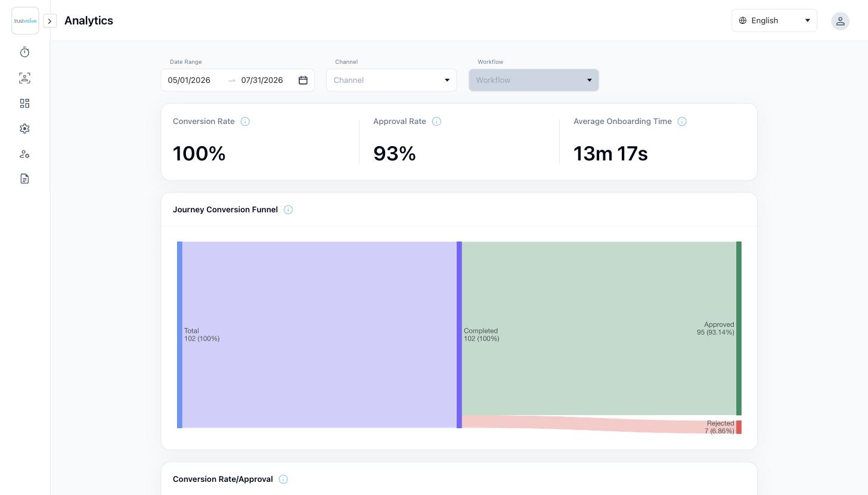Click the TrustVision logo
Screen dimensions: 868x495
[25, 21]
